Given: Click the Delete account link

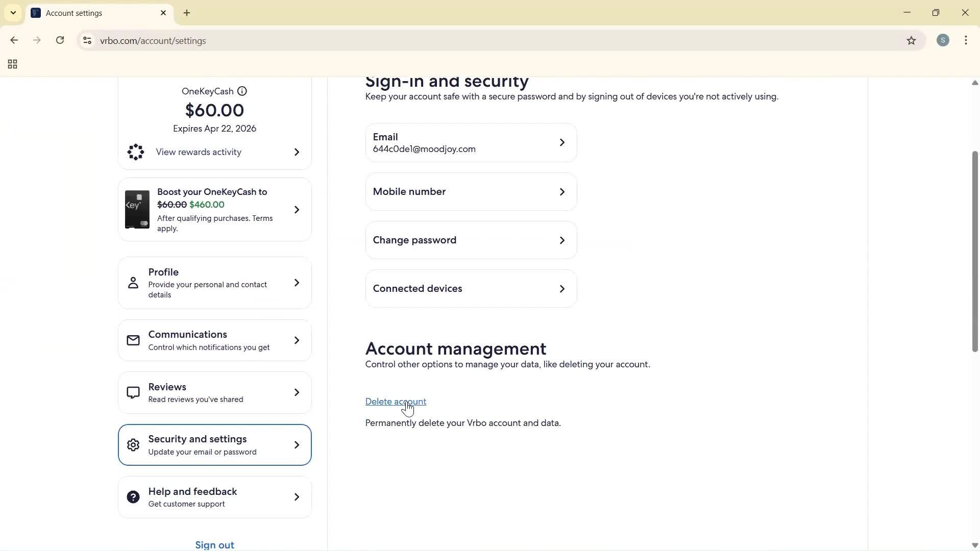Looking at the screenshot, I should tap(396, 402).
